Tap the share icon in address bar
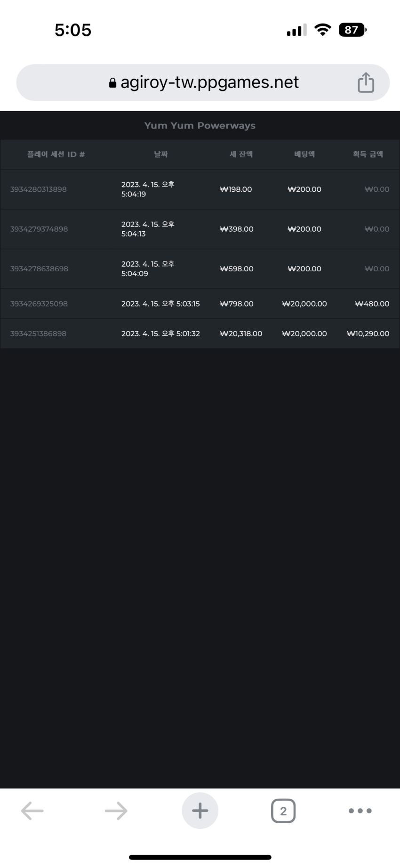Viewport: 400px width, 868px height. pos(366,82)
